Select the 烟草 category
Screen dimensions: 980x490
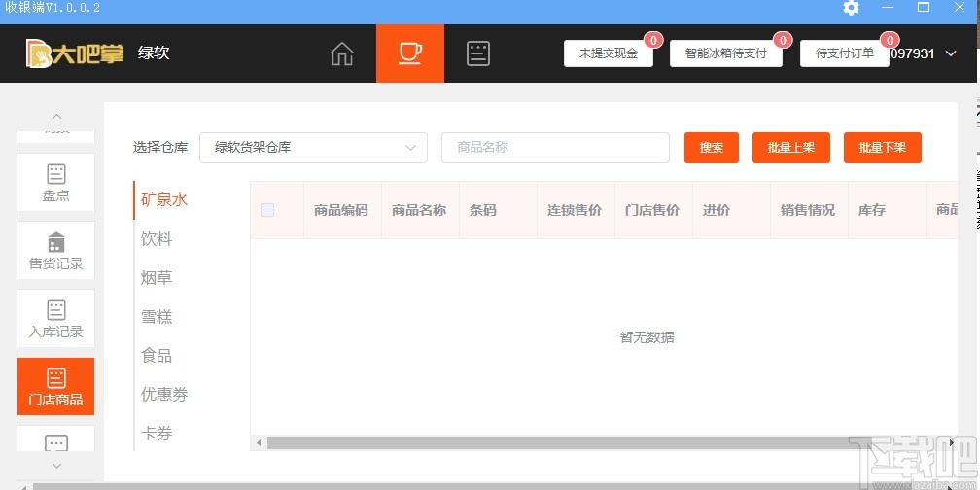[157, 278]
